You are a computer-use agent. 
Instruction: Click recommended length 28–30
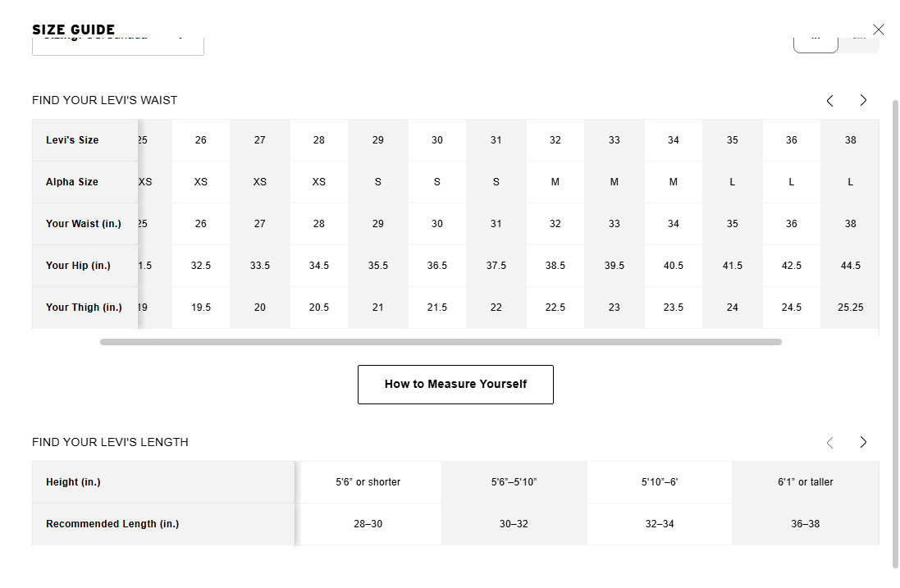coord(368,524)
